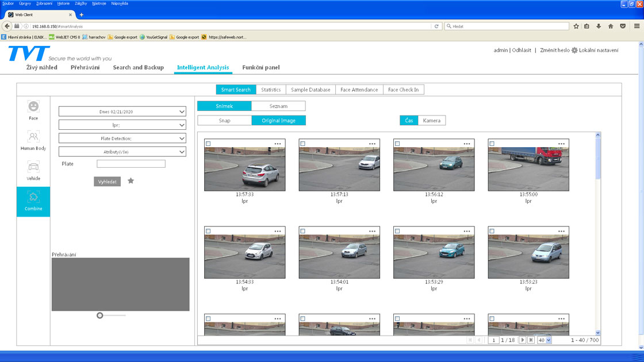The image size is (644, 362).
Task: Open the Atributy(Vše) dropdown
Action: click(x=122, y=152)
